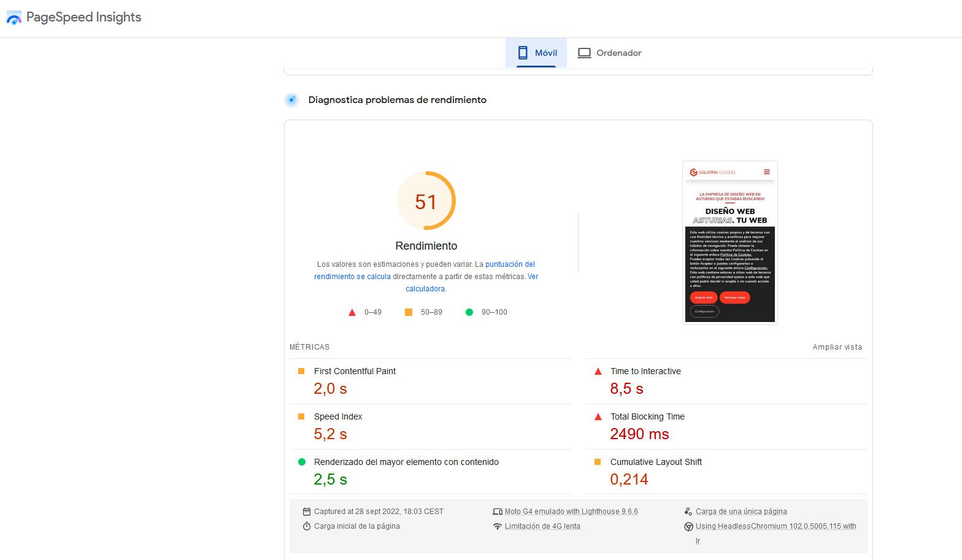Open the 'puntuación del rendimiento se calcula' link
The image size is (962, 560).
coord(425,270)
